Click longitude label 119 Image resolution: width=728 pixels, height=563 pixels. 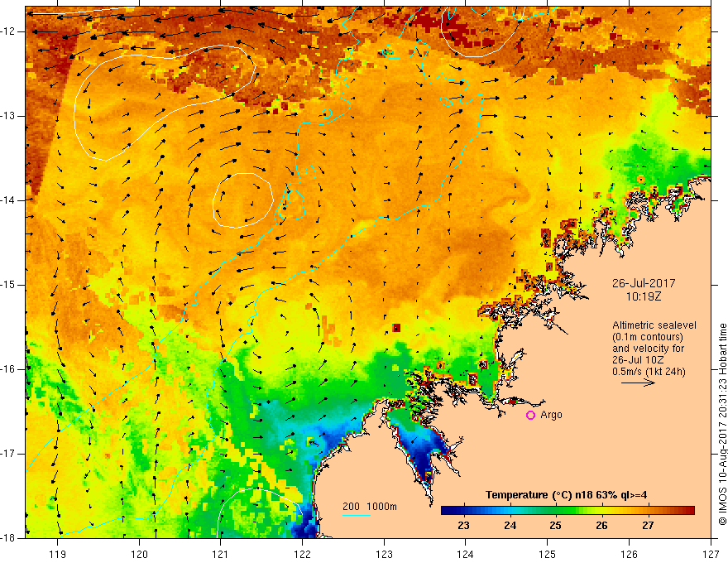click(x=58, y=554)
